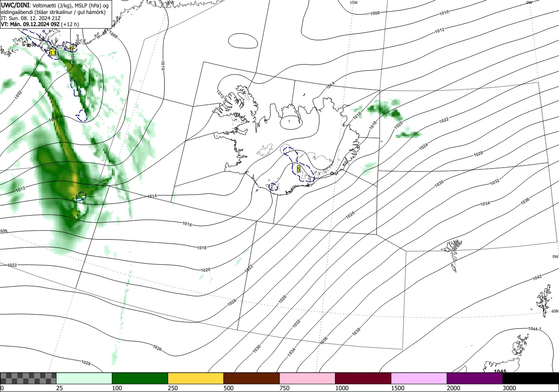Click the yellow lightning maximum label "6"
Screen dimensions: 559x392
click(72, 48)
